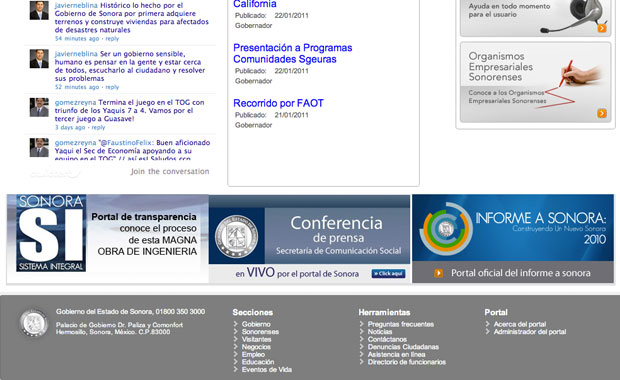Screen dimensions: 620x380
Task: Click the gomezreyna avatar beside the TOG tweet
Action: pyautogui.click(x=39, y=107)
